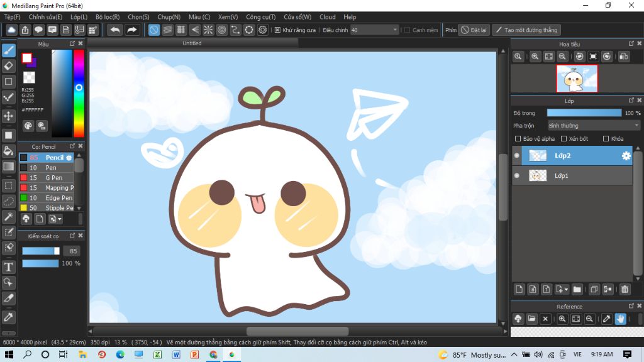Select the Pen brush in list
Image resolution: width=644 pixels, height=362 pixels.
point(47,167)
